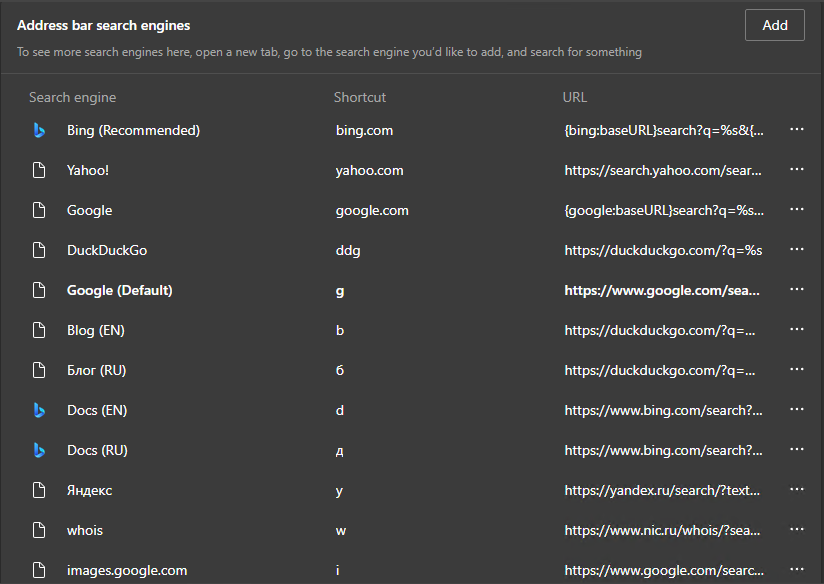Click the https://duckduckgo.com/?q=%s URL
The height and width of the screenshot is (584, 824).
(x=663, y=250)
